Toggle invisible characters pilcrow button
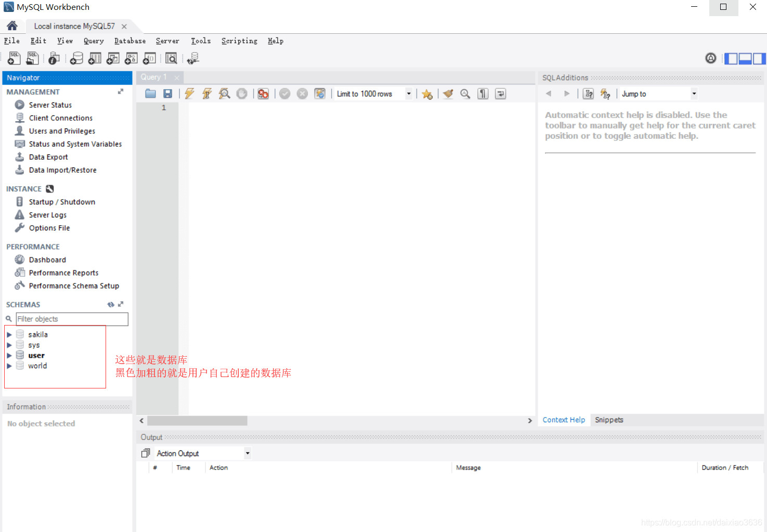767x532 pixels. click(483, 94)
